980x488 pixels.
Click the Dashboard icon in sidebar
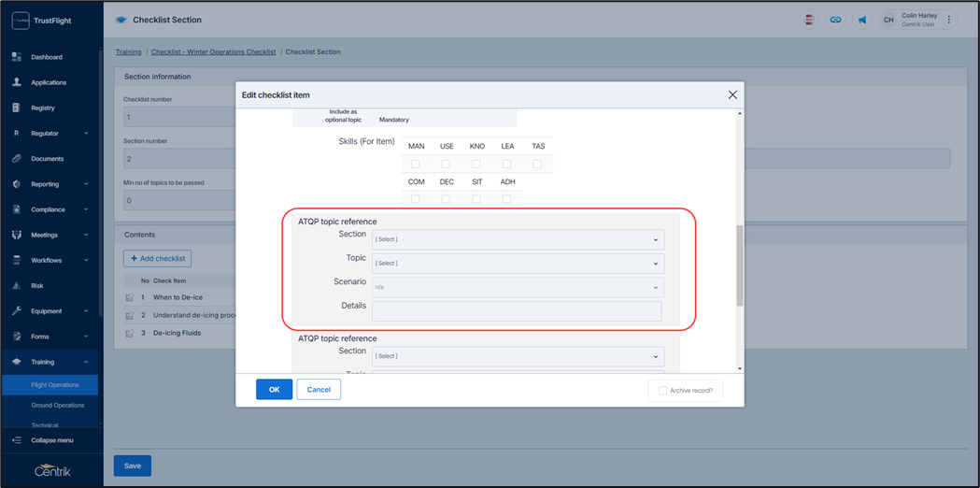click(16, 57)
